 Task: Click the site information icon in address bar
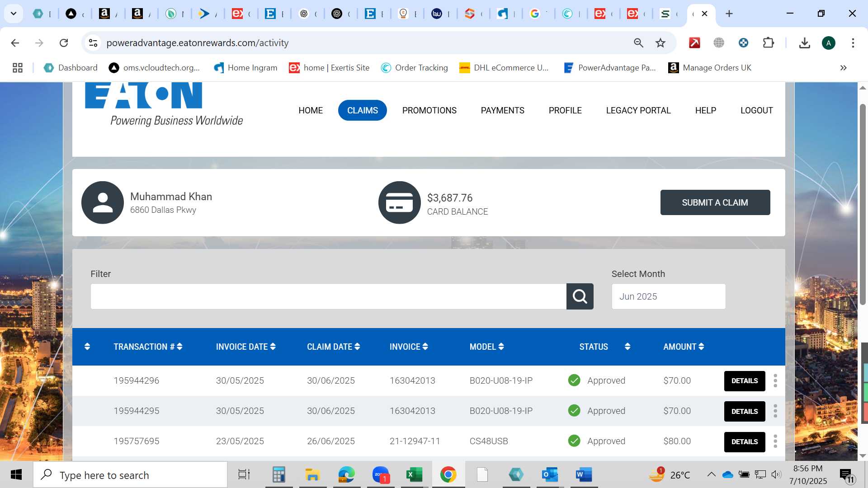pyautogui.click(x=93, y=43)
